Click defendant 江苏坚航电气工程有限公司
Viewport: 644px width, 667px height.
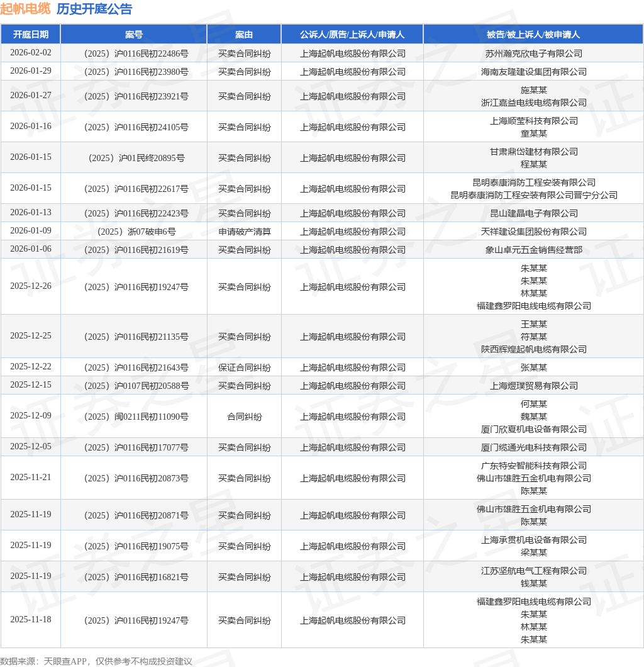(533, 571)
